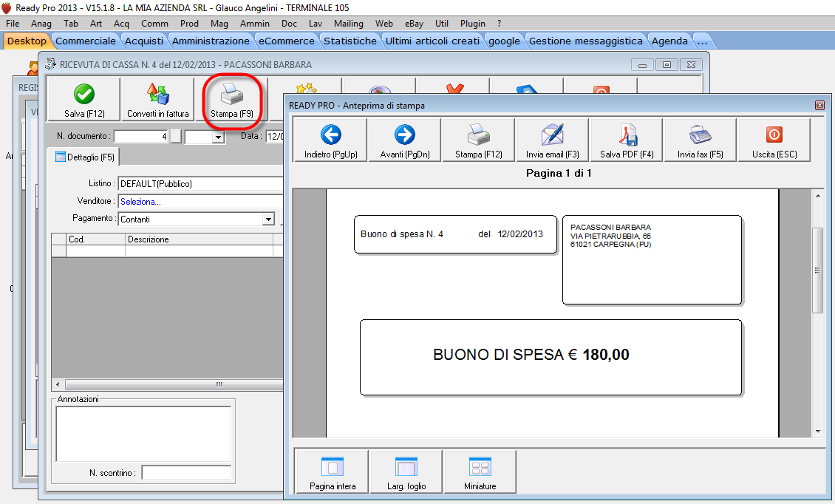This screenshot has width=835, height=504.
Task: Open the Plugin menu
Action: tap(472, 24)
